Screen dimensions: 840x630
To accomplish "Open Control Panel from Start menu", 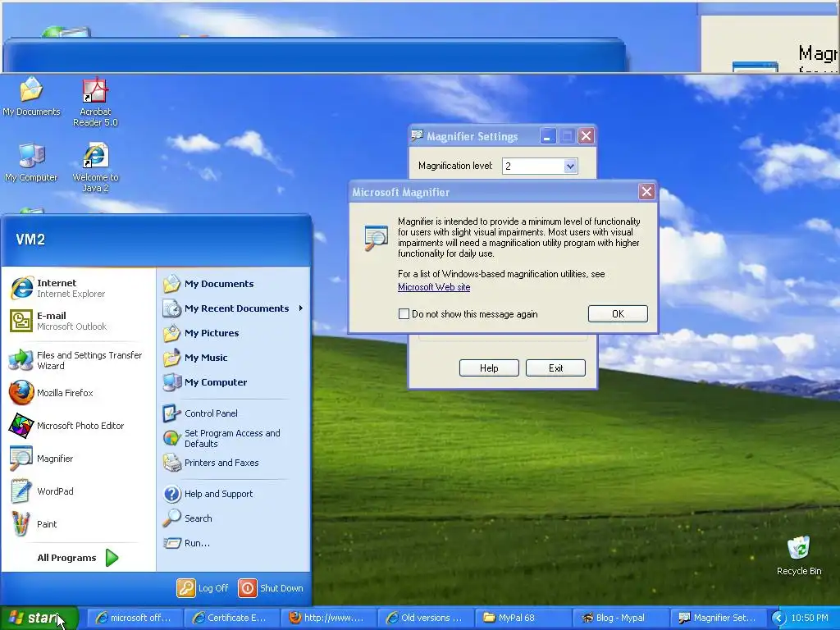I will 233,413.
